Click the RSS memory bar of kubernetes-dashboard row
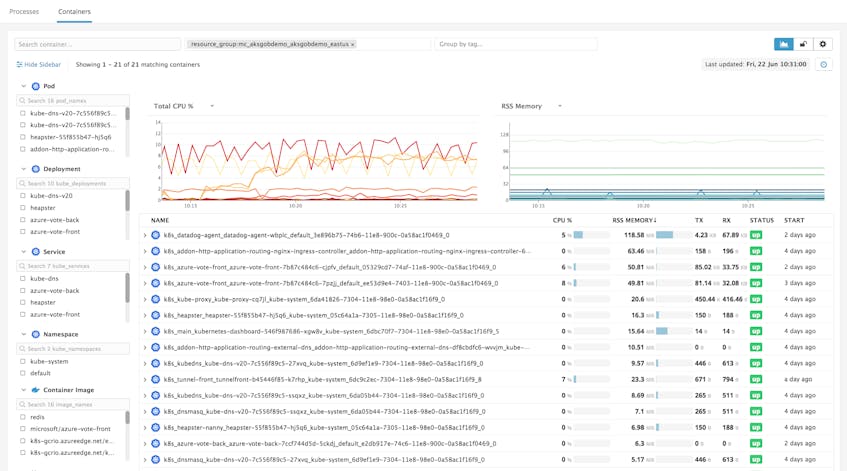Image resolution: width=847 pixels, height=471 pixels. [x=674, y=331]
